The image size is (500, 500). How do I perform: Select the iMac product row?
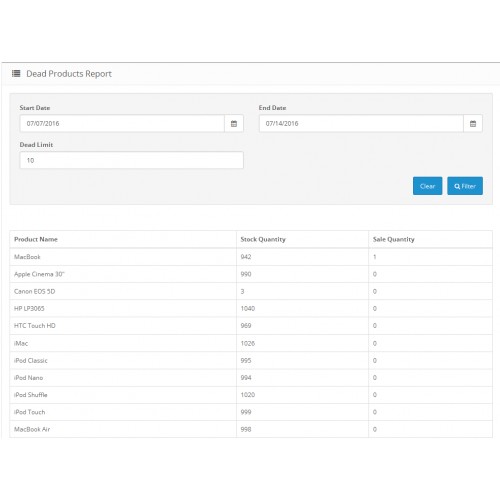pyautogui.click(x=251, y=343)
